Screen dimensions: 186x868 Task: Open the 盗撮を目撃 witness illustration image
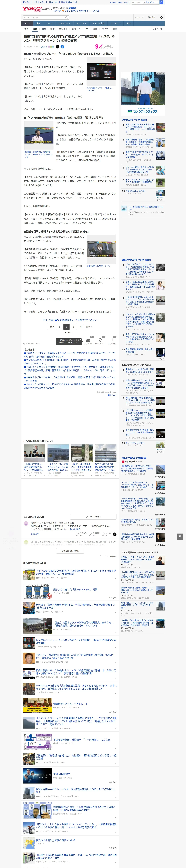tap(101, 249)
